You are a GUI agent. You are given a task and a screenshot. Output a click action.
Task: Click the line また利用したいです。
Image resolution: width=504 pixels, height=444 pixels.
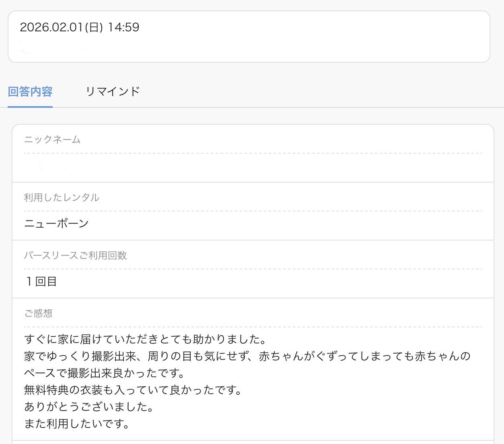77,424
